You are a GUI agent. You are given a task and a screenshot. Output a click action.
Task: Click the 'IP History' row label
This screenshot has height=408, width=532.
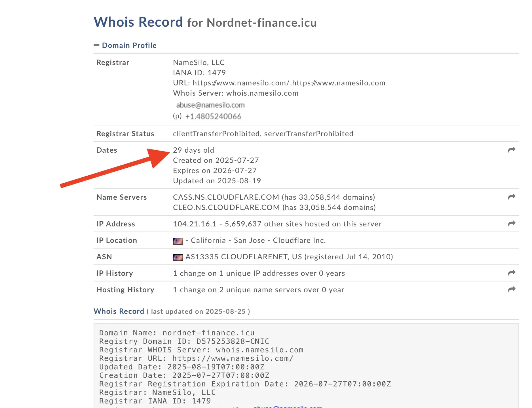pos(115,273)
